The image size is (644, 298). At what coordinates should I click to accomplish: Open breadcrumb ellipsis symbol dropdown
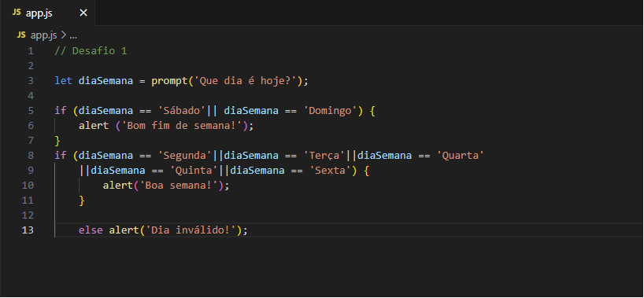click(x=73, y=35)
